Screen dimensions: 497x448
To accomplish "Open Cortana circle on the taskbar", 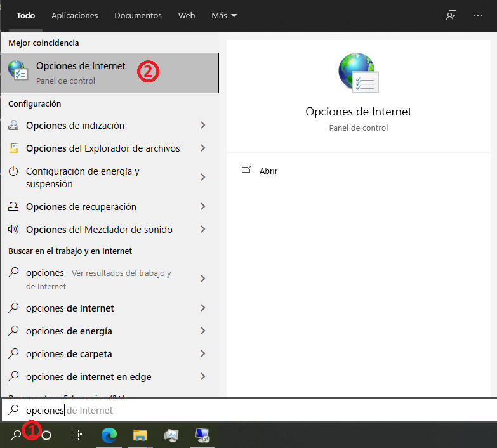I will (46, 435).
